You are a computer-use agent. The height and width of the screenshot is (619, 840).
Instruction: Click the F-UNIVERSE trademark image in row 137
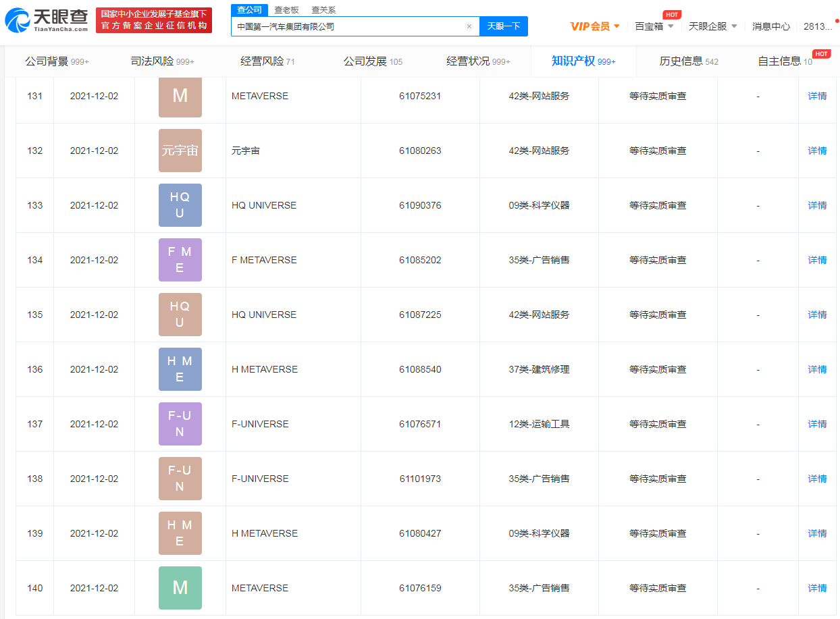(180, 423)
